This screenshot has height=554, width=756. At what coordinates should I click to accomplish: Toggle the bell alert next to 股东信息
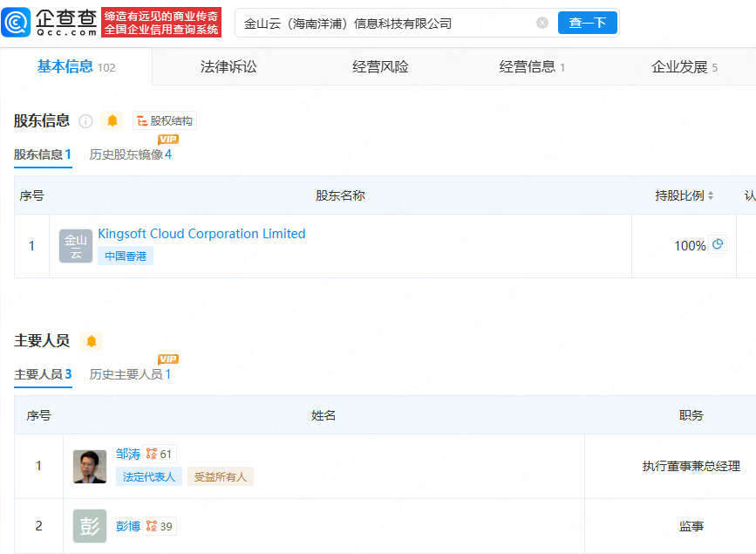coord(112,120)
